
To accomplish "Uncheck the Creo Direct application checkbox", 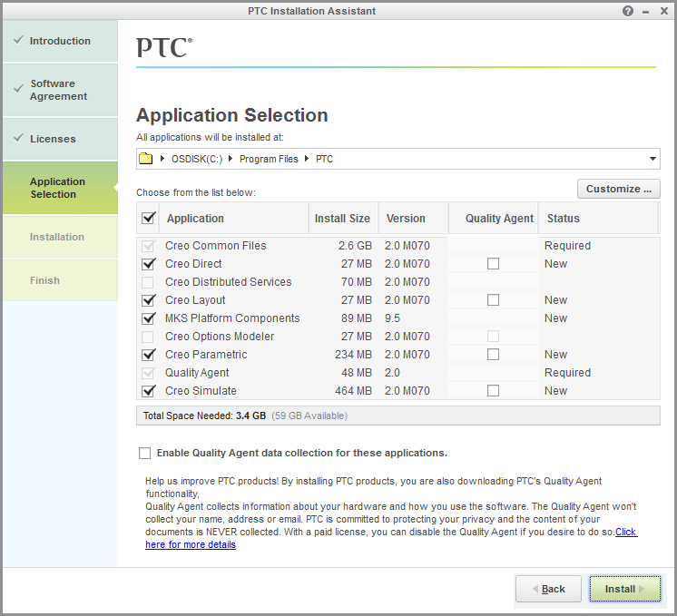I will [149, 264].
